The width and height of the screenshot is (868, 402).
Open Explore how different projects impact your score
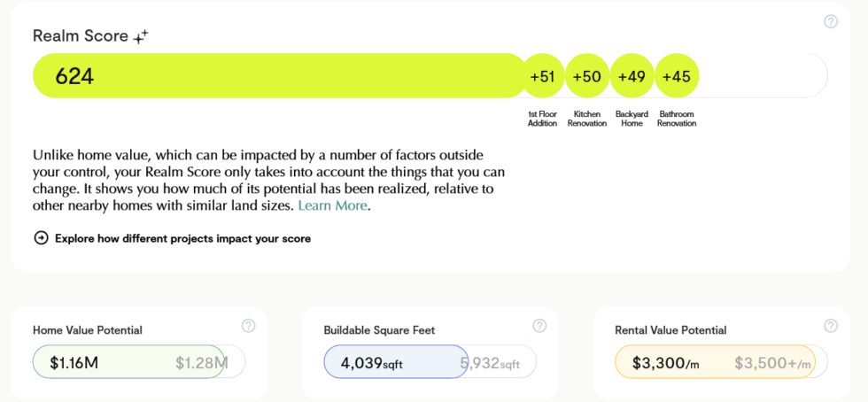pos(182,238)
